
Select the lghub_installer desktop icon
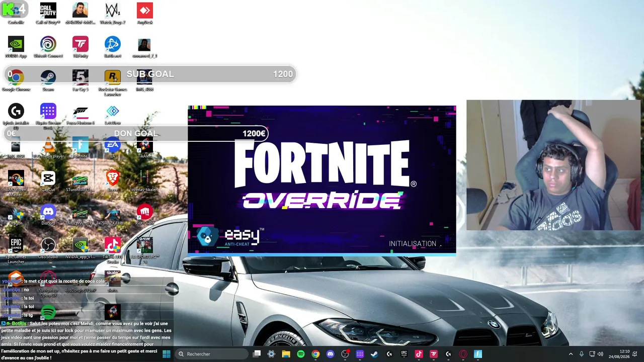pos(16,116)
